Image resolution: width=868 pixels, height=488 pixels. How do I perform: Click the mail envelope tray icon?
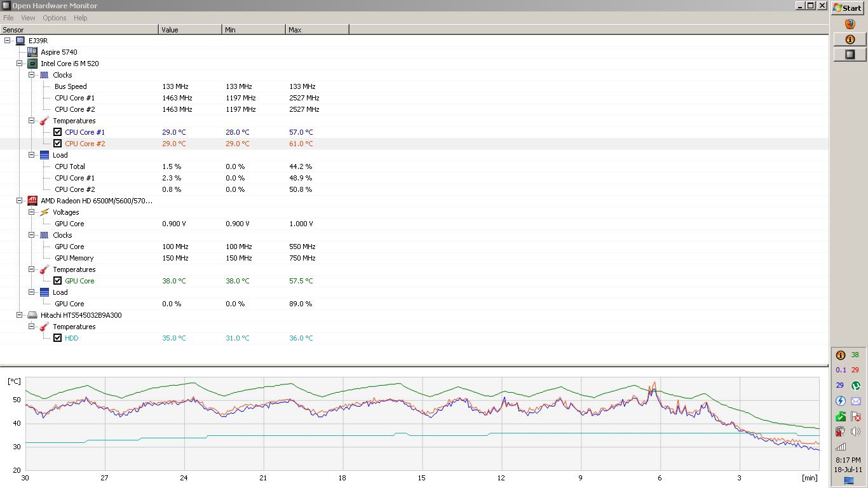pos(855,402)
